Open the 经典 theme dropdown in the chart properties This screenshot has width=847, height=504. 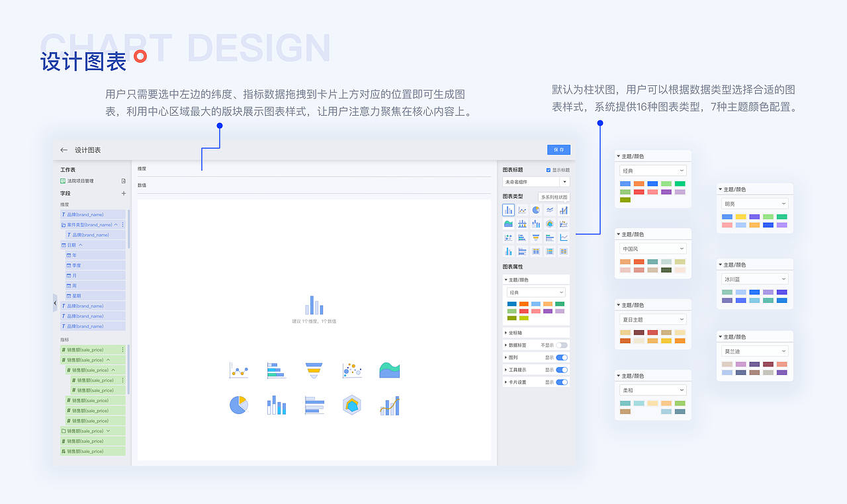[536, 292]
